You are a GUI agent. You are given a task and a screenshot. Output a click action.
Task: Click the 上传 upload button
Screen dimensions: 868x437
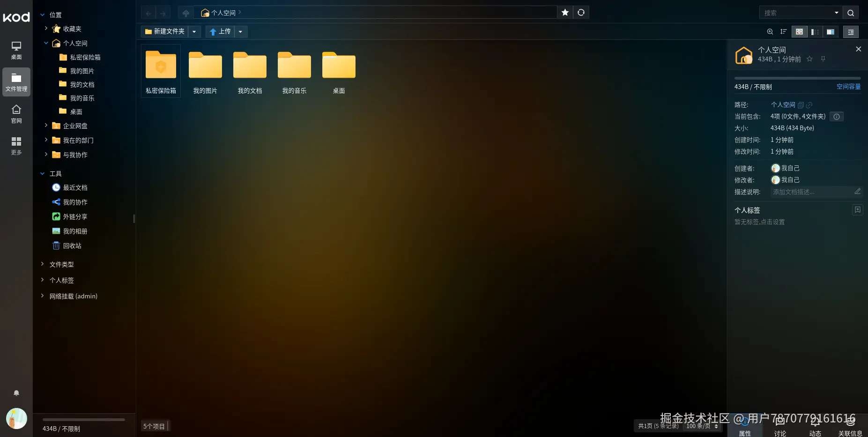pyautogui.click(x=220, y=31)
